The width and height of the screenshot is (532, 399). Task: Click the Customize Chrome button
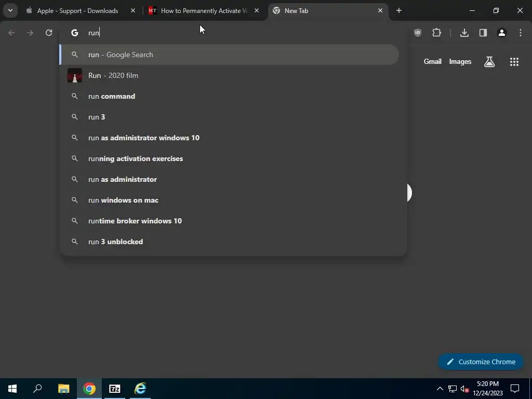coord(481,362)
